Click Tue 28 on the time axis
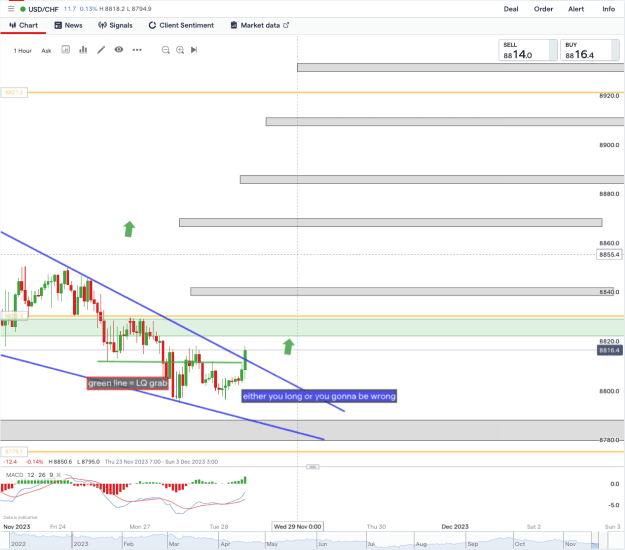This screenshot has width=625, height=550. 219,526
